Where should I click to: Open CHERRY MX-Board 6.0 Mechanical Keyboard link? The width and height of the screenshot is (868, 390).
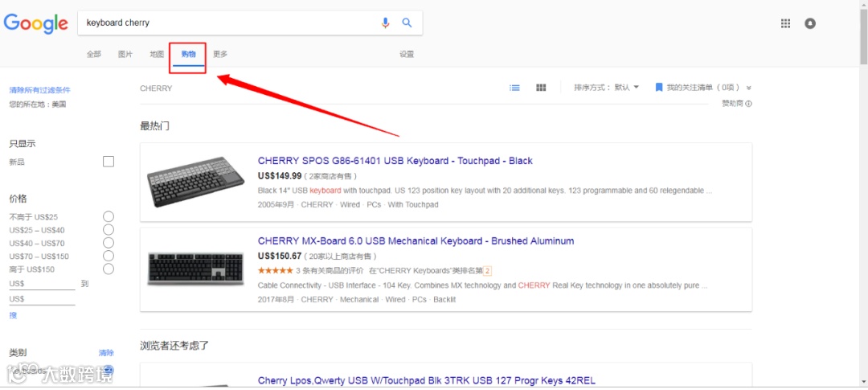coord(416,241)
